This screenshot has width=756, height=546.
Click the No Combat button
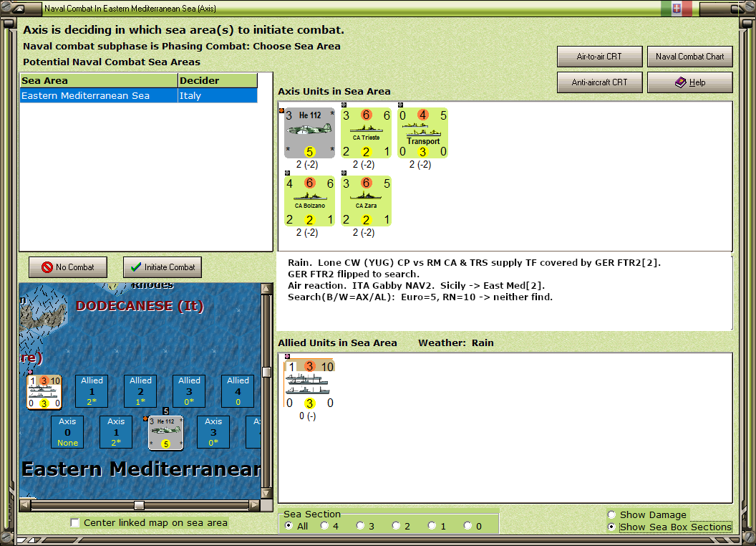(68, 267)
